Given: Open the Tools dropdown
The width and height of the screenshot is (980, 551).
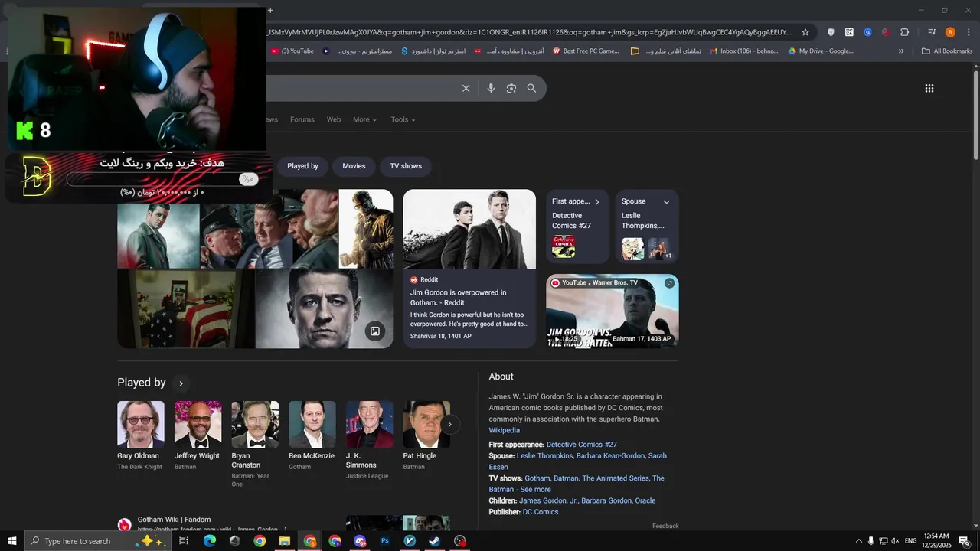Looking at the screenshot, I should click(403, 119).
